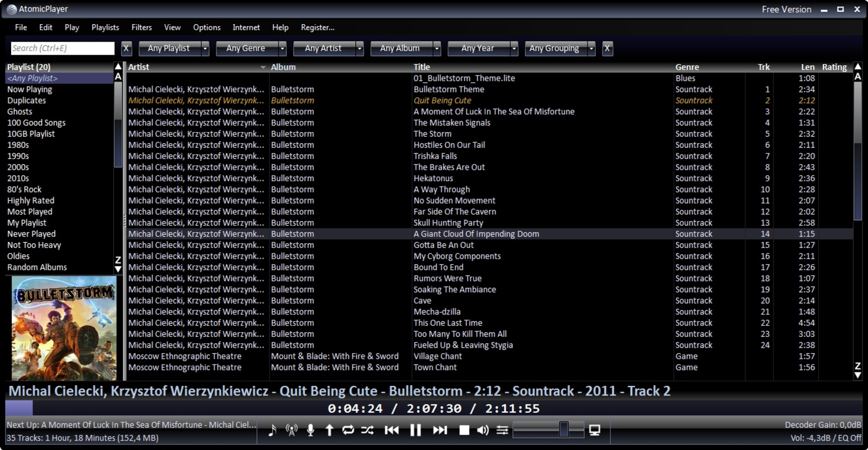The image size is (868, 450).
Task: Jump to Z in the playlist panel
Action: coord(118,260)
